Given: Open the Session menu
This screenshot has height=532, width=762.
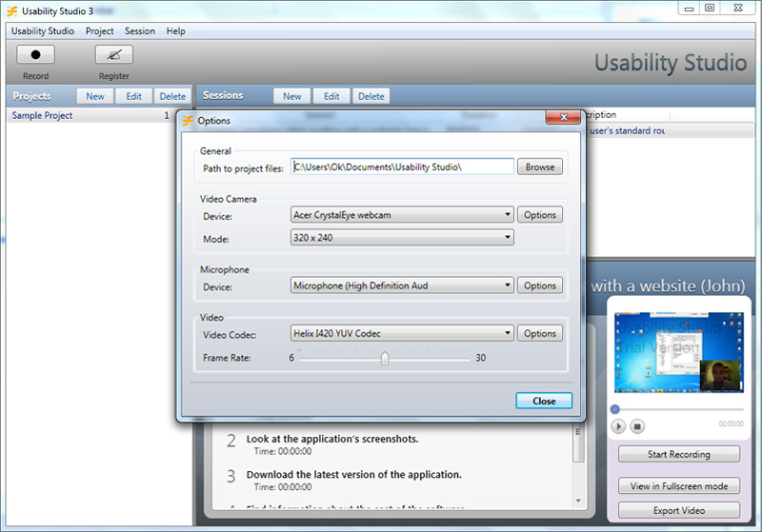Looking at the screenshot, I should pos(140,31).
